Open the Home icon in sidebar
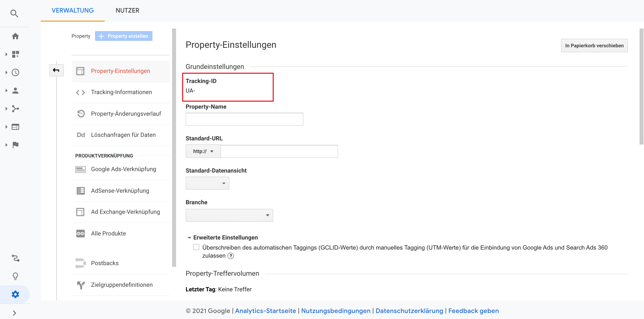 [15, 36]
